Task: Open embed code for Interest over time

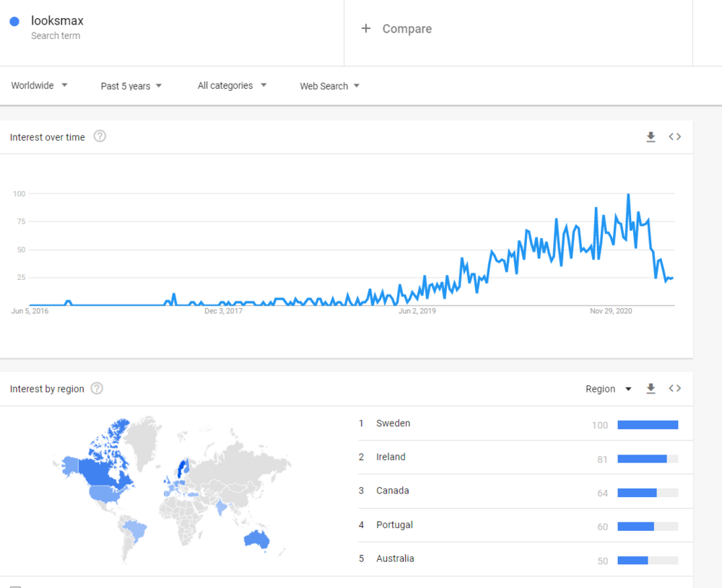Action: (674, 137)
